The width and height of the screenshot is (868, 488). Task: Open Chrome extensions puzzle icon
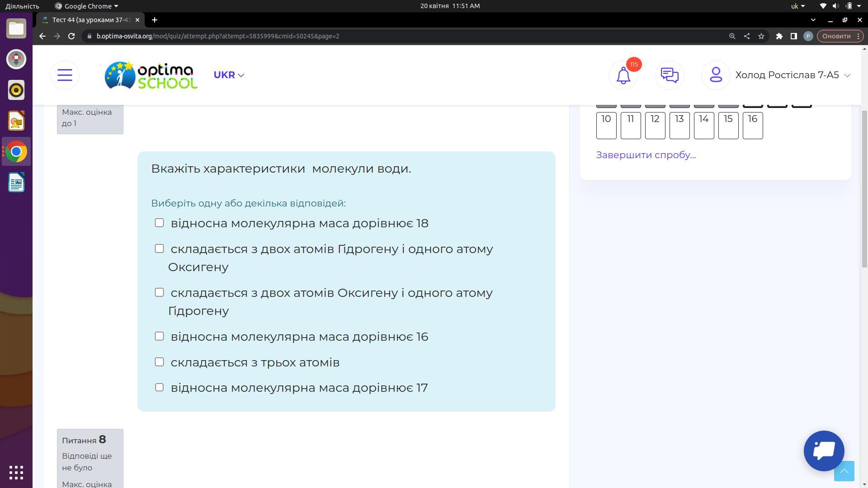[779, 36]
